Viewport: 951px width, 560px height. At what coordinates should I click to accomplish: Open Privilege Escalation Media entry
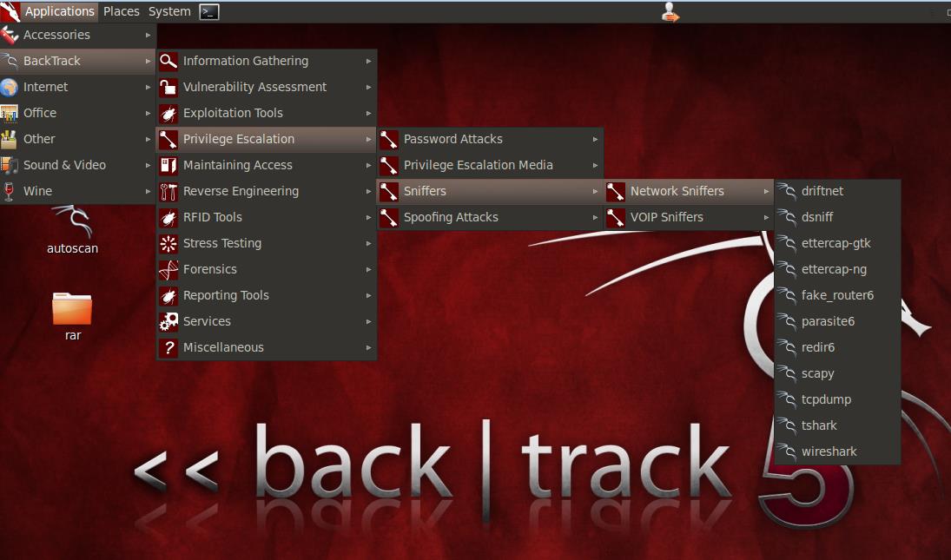(490, 166)
